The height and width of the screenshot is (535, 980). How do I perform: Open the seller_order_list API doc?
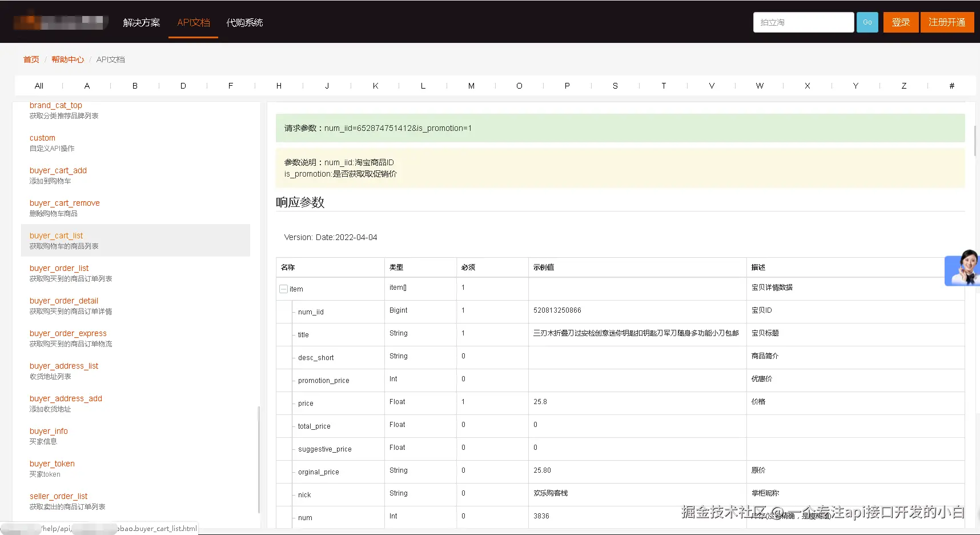tap(58, 496)
